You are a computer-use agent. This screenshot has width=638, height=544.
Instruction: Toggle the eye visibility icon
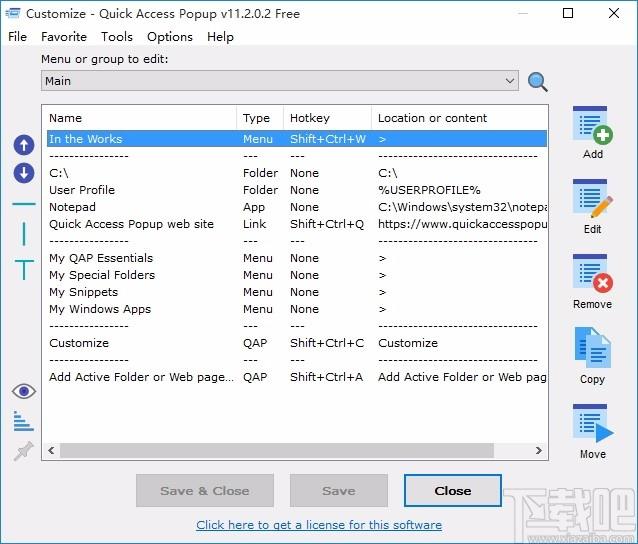pyautogui.click(x=24, y=391)
